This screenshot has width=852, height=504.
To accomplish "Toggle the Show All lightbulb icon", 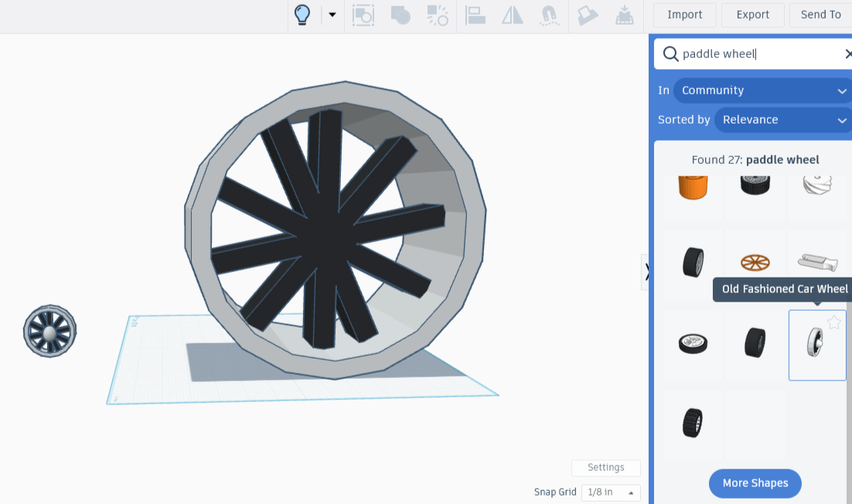I will coord(302,15).
